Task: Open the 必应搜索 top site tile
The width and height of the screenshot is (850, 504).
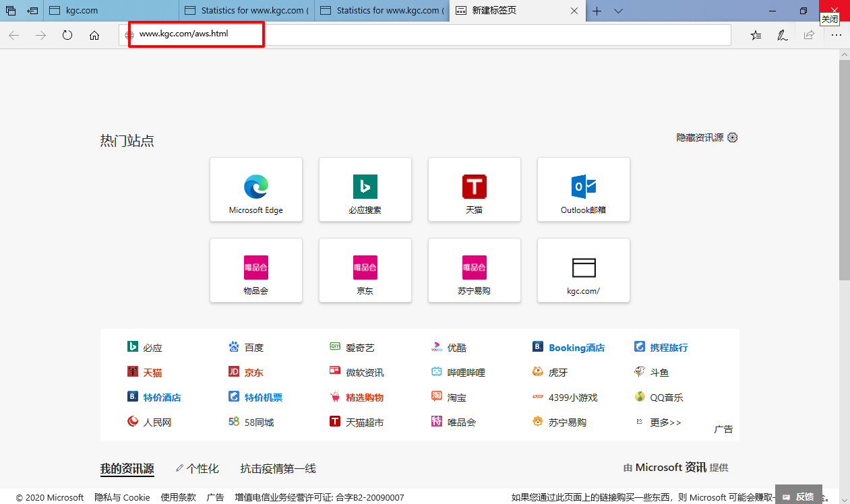Action: [365, 189]
